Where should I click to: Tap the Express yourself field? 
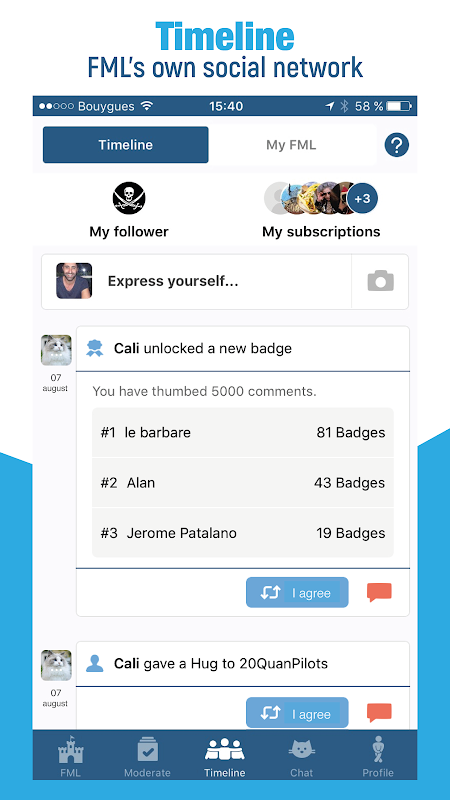196,282
